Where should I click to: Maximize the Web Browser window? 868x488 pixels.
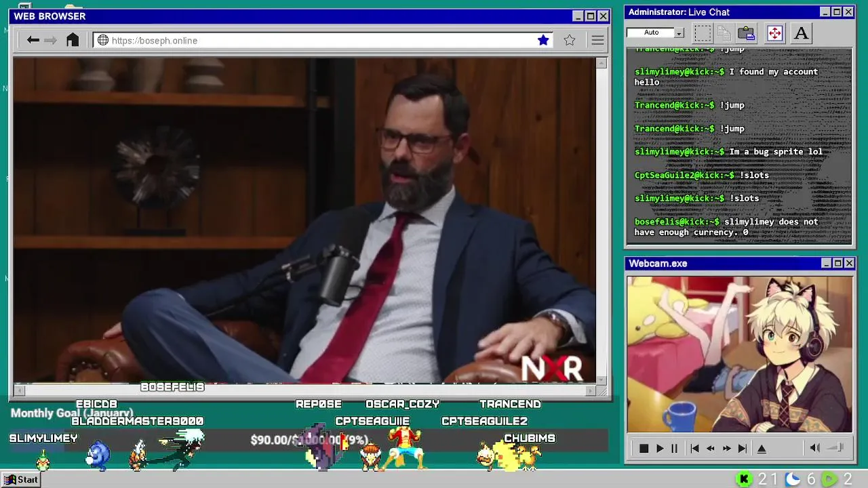590,16
